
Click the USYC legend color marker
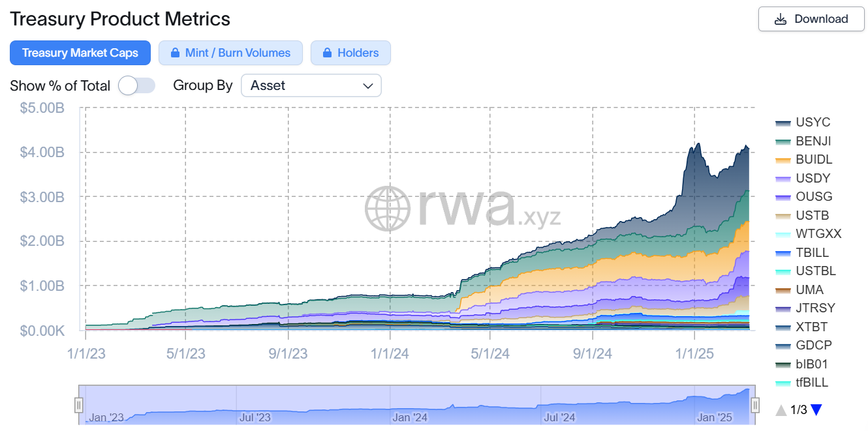[x=783, y=123]
